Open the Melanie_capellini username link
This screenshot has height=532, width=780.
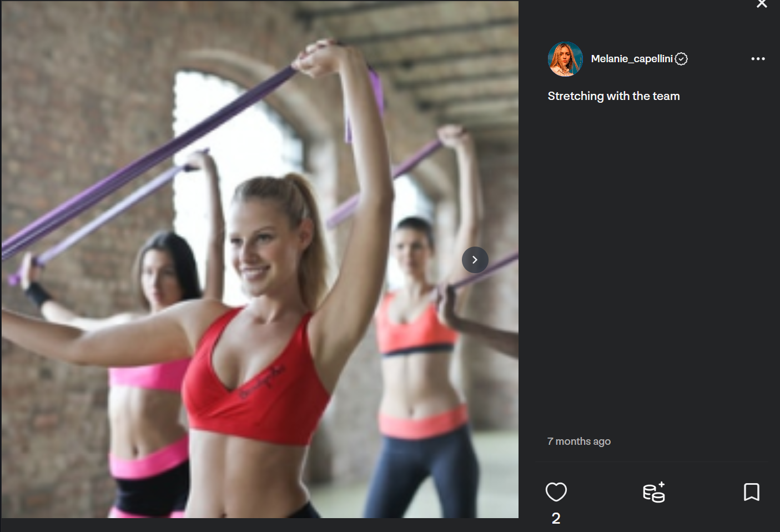(x=632, y=59)
